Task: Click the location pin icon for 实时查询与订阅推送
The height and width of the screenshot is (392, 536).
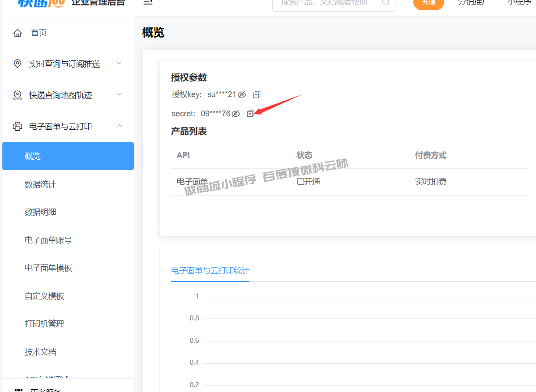Action: point(17,64)
